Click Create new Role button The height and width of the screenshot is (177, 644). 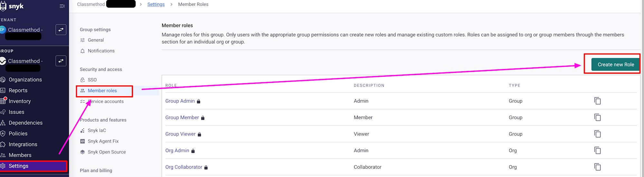[x=615, y=64]
